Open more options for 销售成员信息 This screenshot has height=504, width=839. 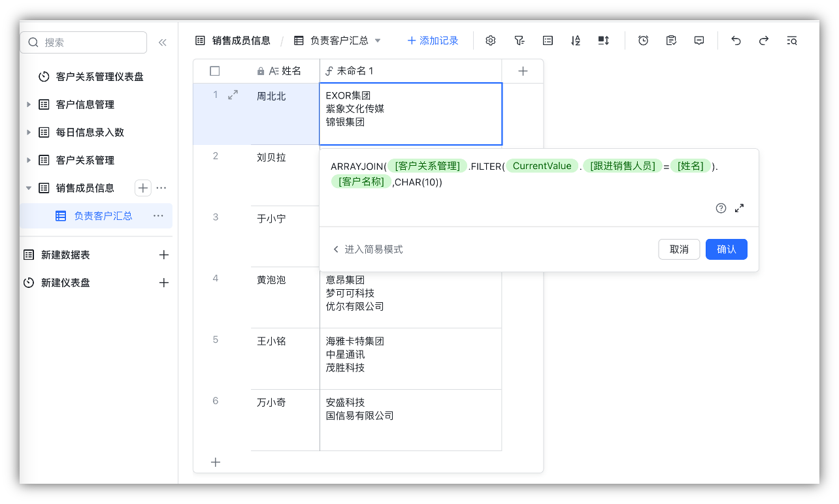[161, 188]
